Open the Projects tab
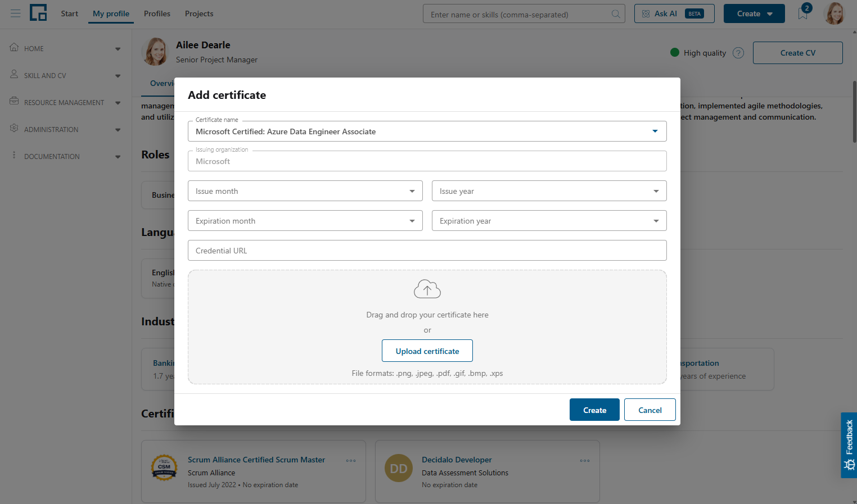 click(x=199, y=13)
